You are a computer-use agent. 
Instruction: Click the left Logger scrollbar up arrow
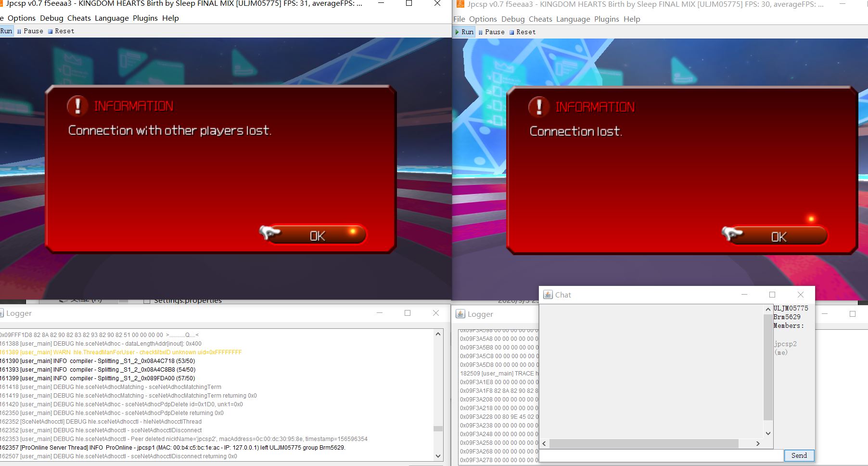click(438, 334)
